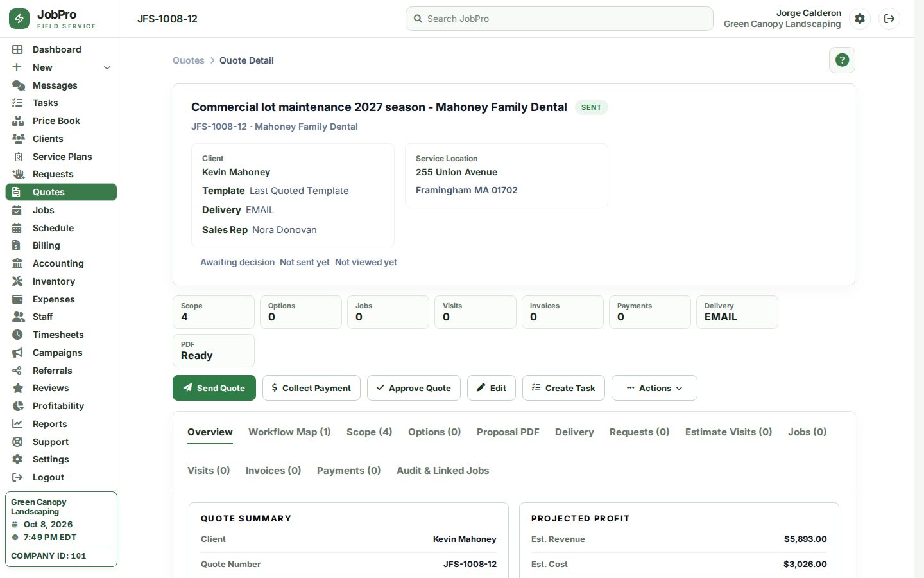Go to Audit & Linked Jobs tab
This screenshot has height=578, width=924.
tap(443, 471)
